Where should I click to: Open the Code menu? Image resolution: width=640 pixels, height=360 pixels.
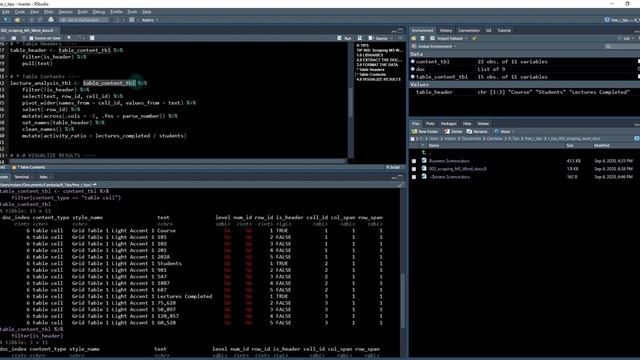coord(20,12)
